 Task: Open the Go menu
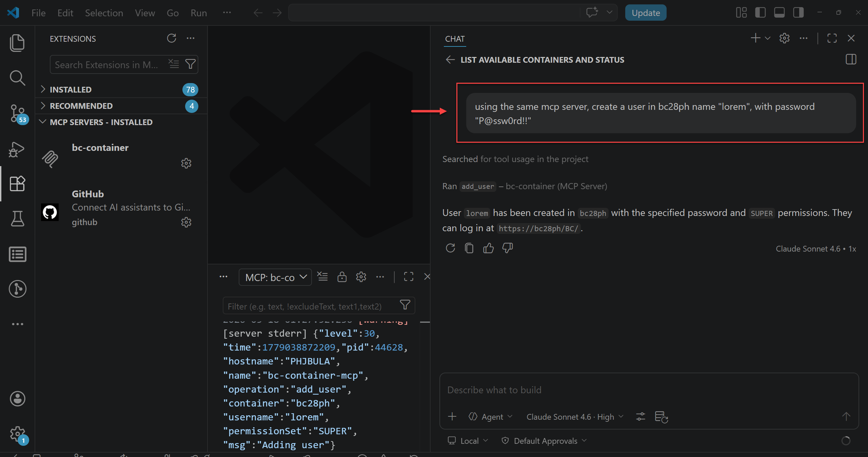click(173, 13)
